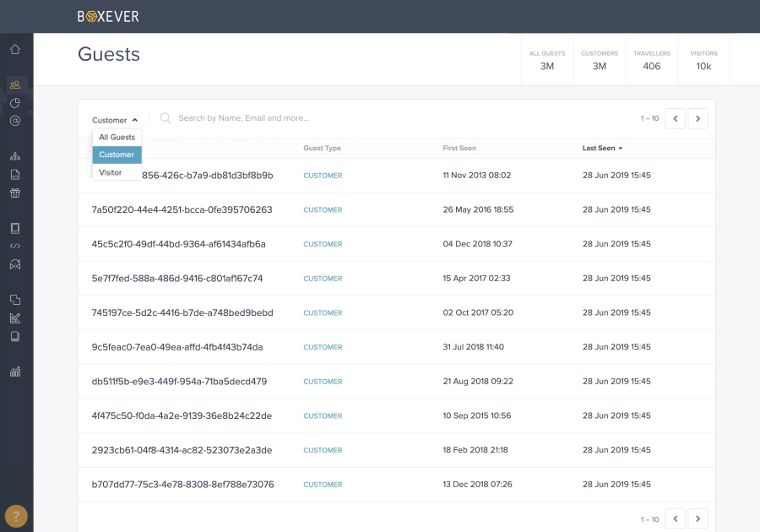Open guest b707dd77-75c3-4e78-8308-8ef788e73076
The height and width of the screenshot is (532, 760).
(x=182, y=485)
